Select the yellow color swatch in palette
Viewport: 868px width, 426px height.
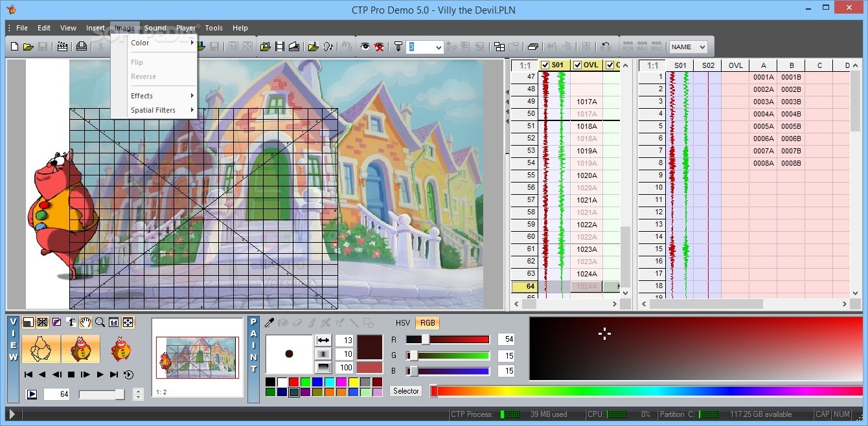pyautogui.click(x=353, y=382)
